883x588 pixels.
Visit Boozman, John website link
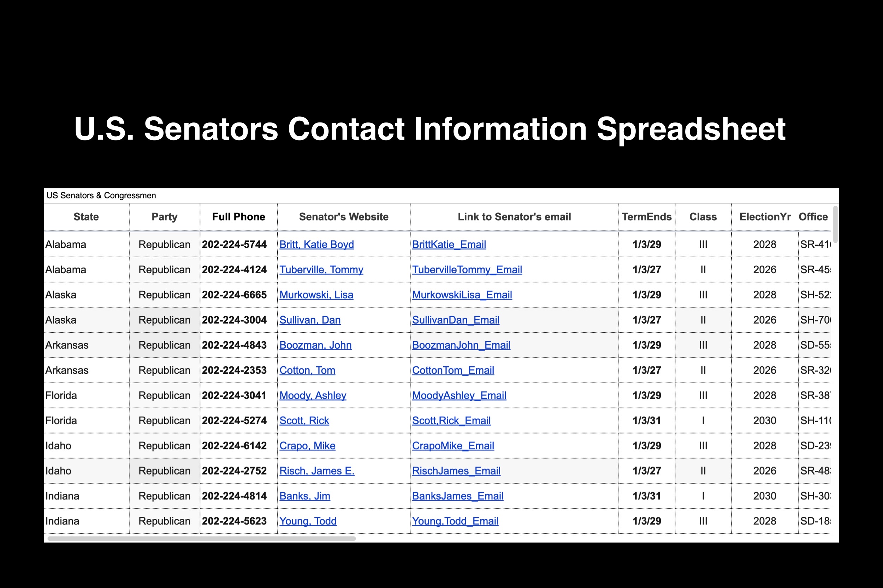pos(315,345)
